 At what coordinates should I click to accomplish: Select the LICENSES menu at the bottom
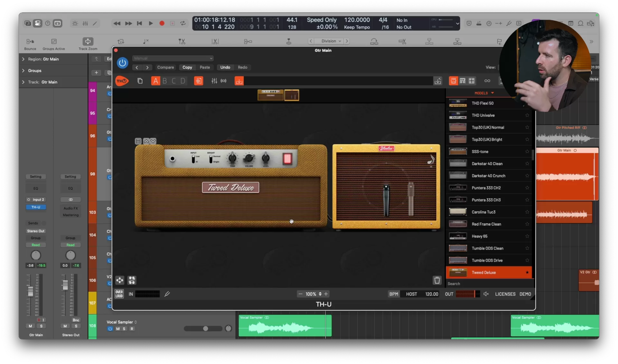pyautogui.click(x=504, y=294)
